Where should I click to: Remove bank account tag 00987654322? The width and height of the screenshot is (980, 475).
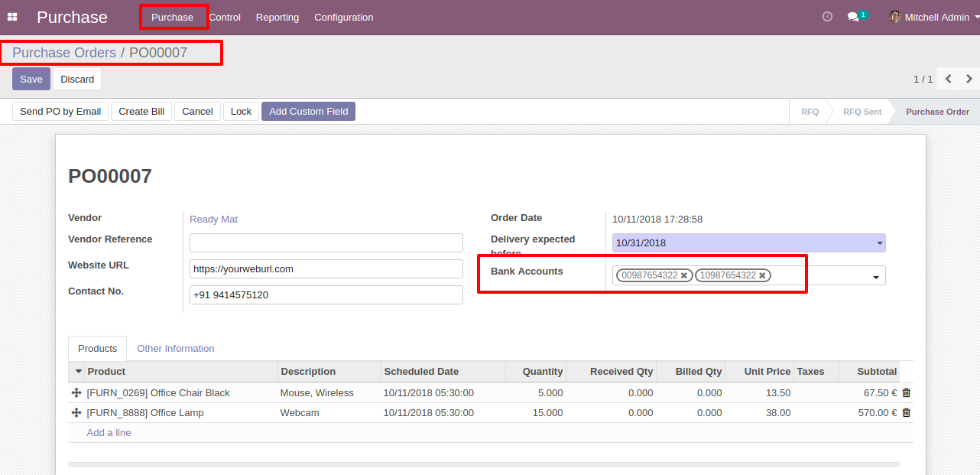tap(684, 275)
